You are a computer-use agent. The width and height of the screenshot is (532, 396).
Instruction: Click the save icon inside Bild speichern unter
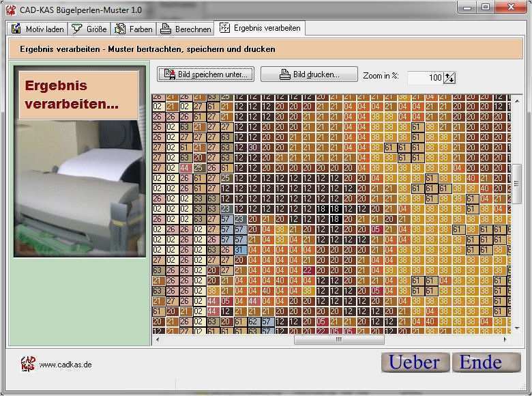click(170, 74)
